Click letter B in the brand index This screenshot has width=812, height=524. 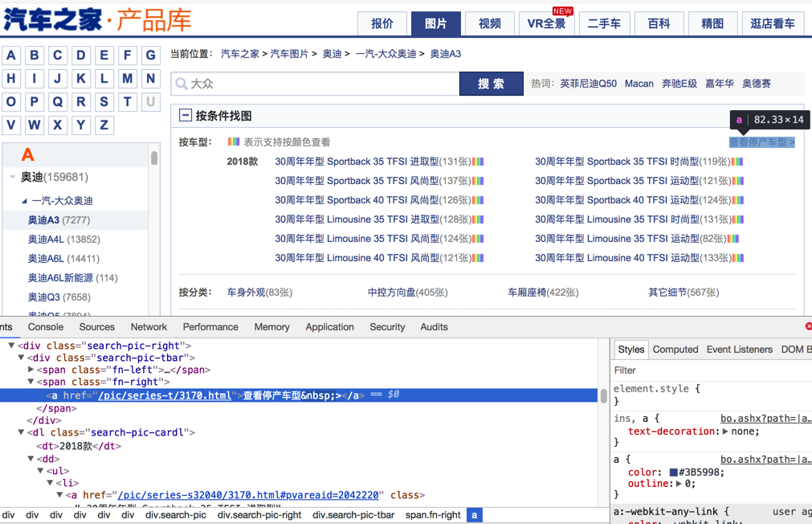pyautogui.click(x=35, y=55)
